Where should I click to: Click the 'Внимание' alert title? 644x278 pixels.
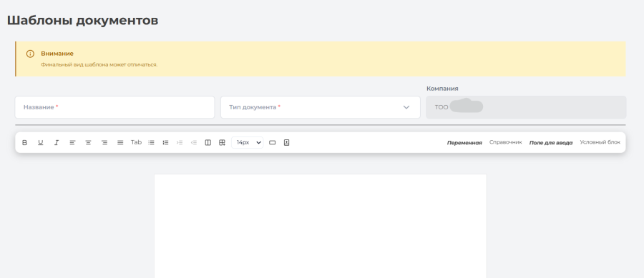coord(57,54)
